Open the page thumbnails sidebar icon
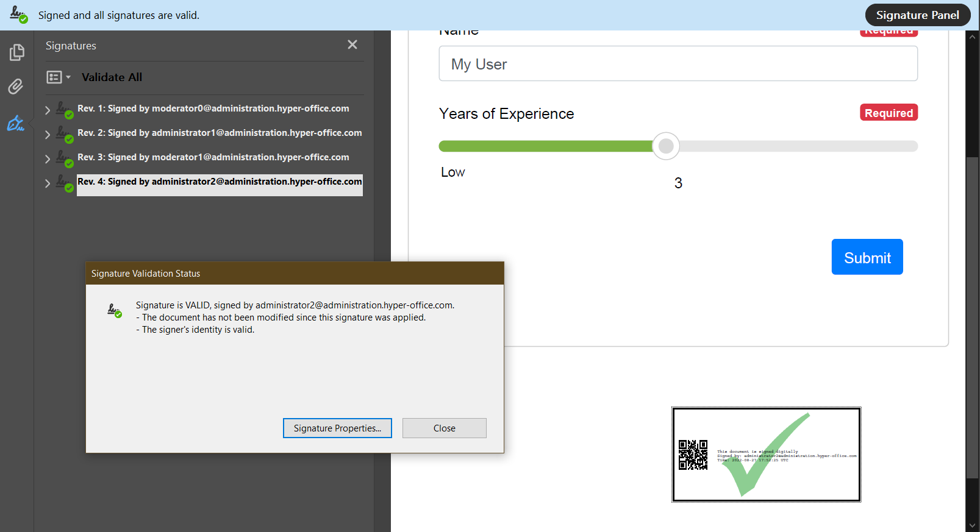This screenshot has height=532, width=980. click(17, 52)
